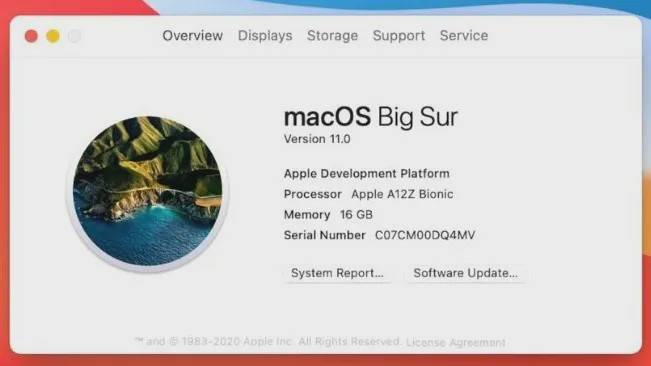
Task: Open the License Agreement link
Action: click(455, 342)
